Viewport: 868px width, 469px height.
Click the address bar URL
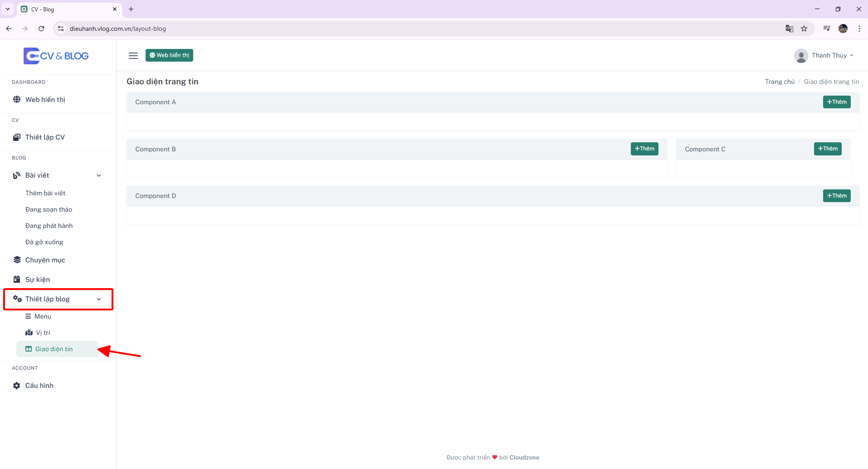pos(118,29)
